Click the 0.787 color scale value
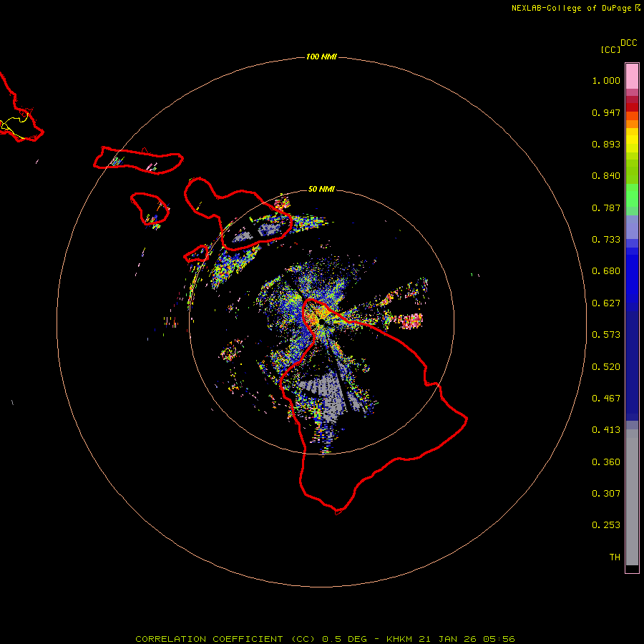 606,208
